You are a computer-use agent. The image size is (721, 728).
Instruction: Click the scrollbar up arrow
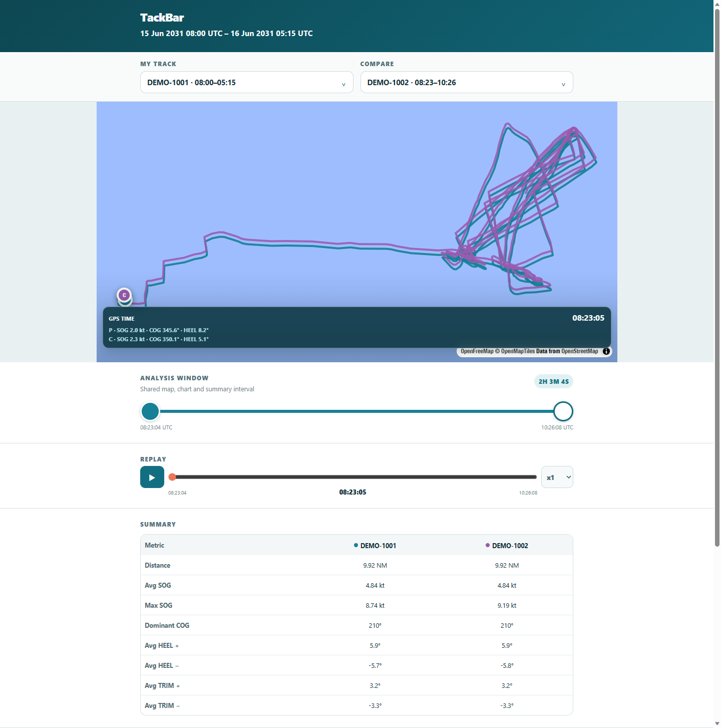[x=717, y=4]
